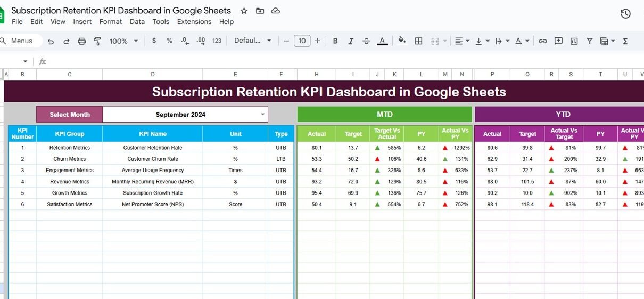Open the fill color picker

(402, 41)
